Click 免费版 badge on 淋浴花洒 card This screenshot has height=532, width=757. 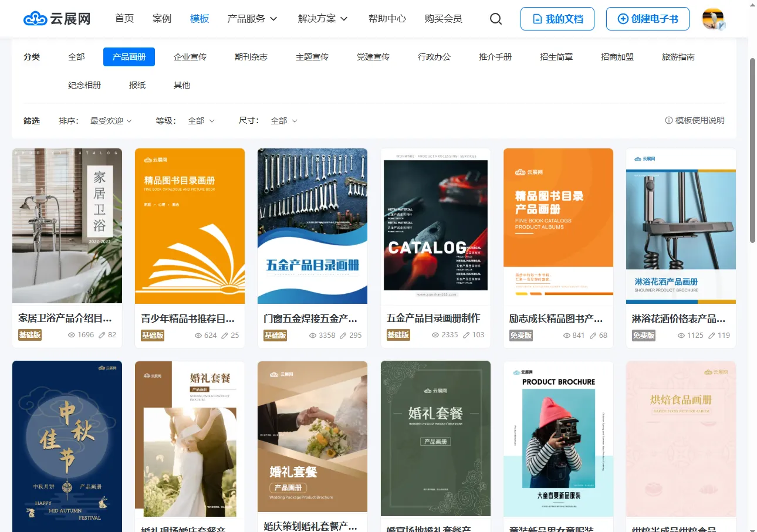(x=644, y=336)
